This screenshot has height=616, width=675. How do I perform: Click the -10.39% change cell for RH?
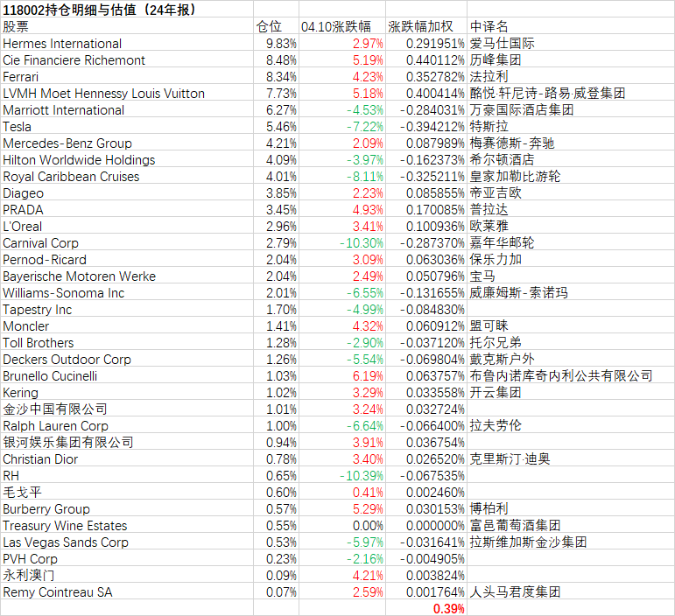[341, 475]
